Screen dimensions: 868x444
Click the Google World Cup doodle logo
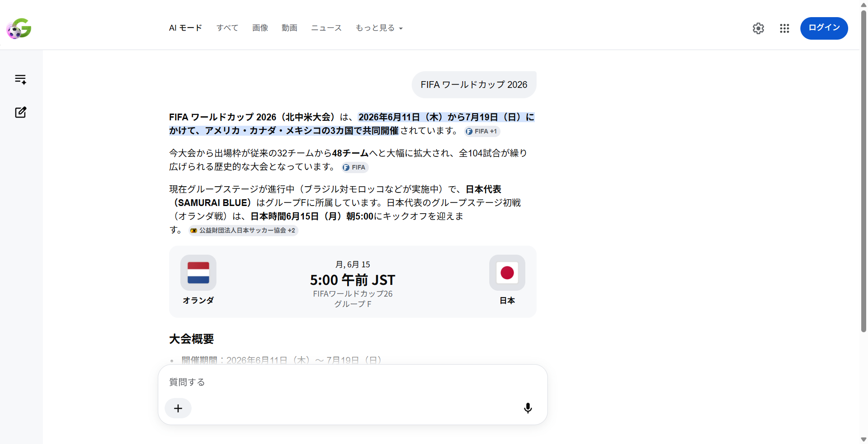click(x=18, y=28)
